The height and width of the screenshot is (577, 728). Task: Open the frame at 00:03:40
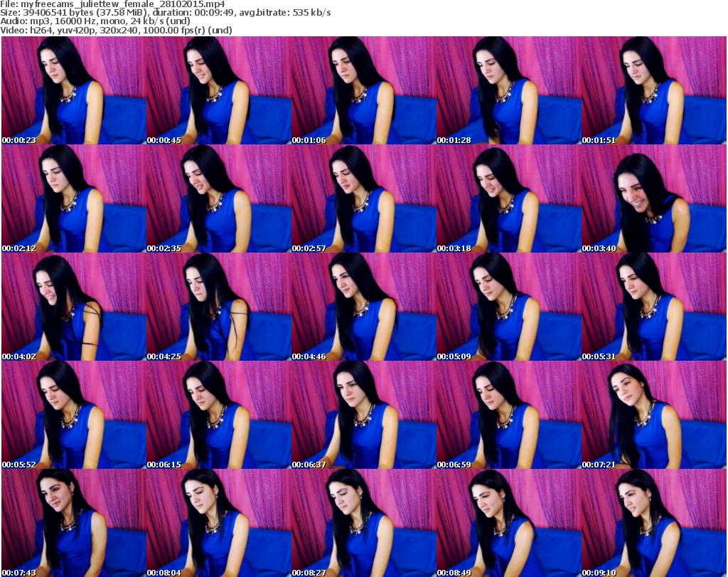tap(654, 198)
